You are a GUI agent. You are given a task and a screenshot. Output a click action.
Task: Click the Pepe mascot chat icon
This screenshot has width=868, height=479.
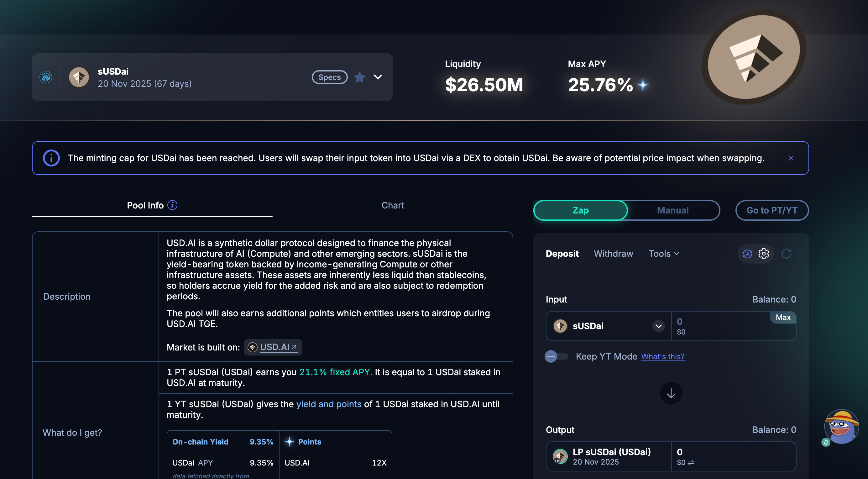(x=841, y=427)
